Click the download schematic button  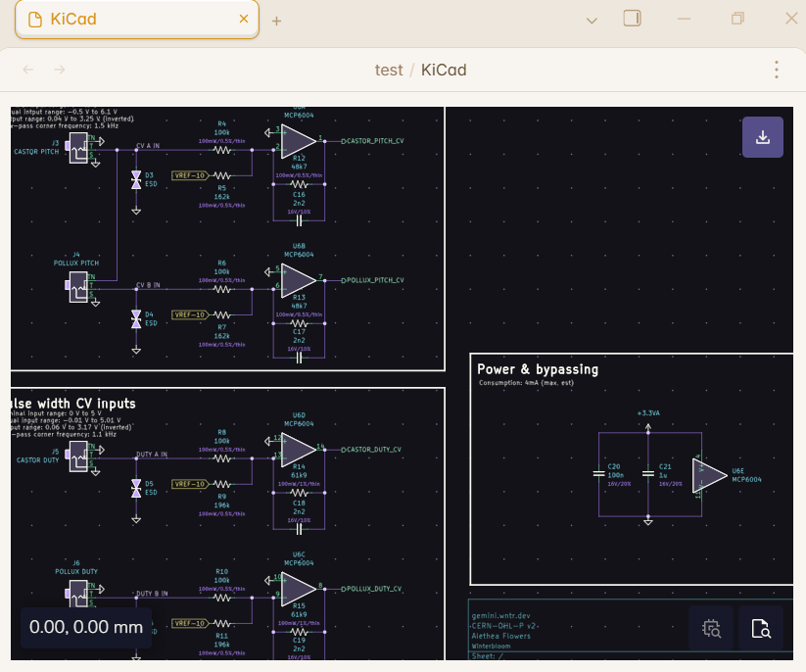763,137
